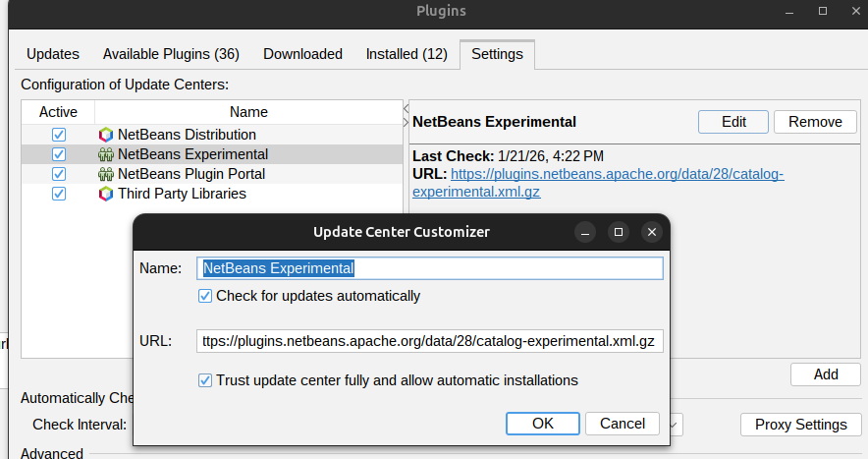
Task: Cancel the Update Center Customizer
Action: [623, 424]
